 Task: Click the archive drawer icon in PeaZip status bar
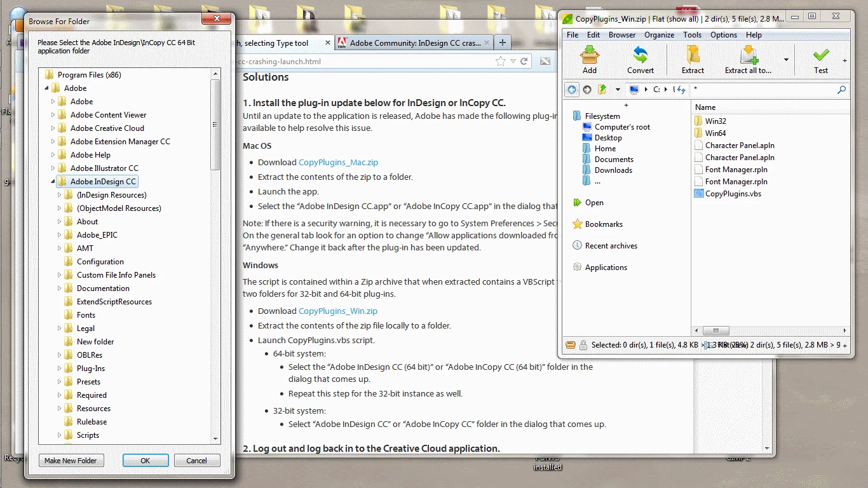coord(571,345)
